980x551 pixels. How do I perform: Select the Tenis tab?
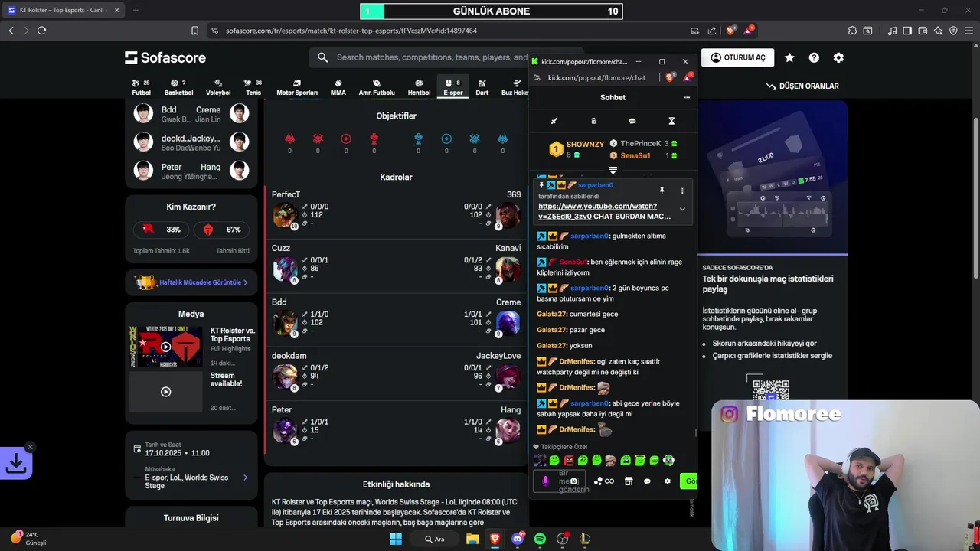(253, 87)
